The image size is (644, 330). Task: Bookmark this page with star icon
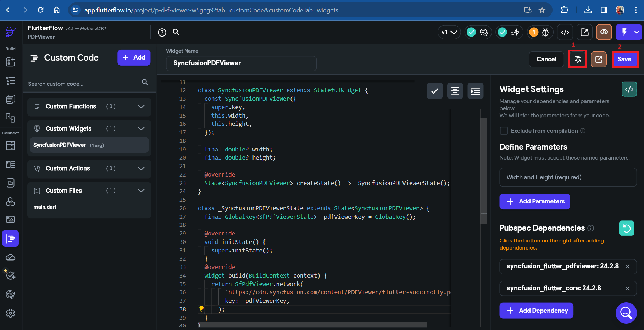542,10
